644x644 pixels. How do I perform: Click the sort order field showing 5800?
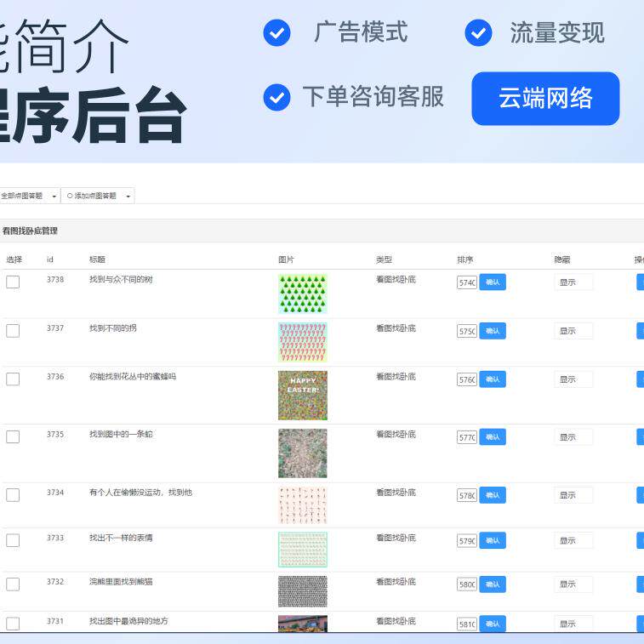click(467, 584)
